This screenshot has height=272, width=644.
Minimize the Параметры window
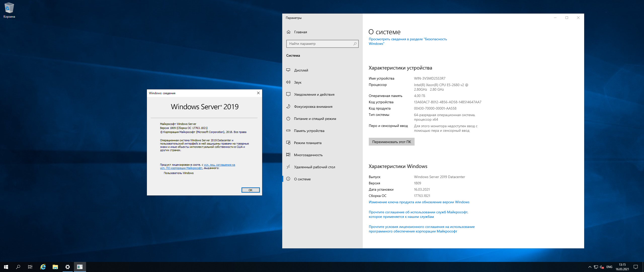(555, 18)
